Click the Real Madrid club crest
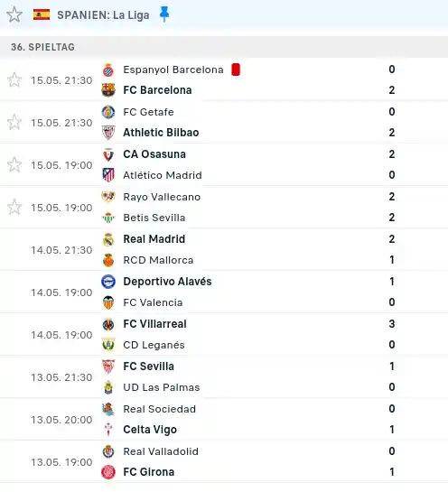 pyautogui.click(x=108, y=239)
